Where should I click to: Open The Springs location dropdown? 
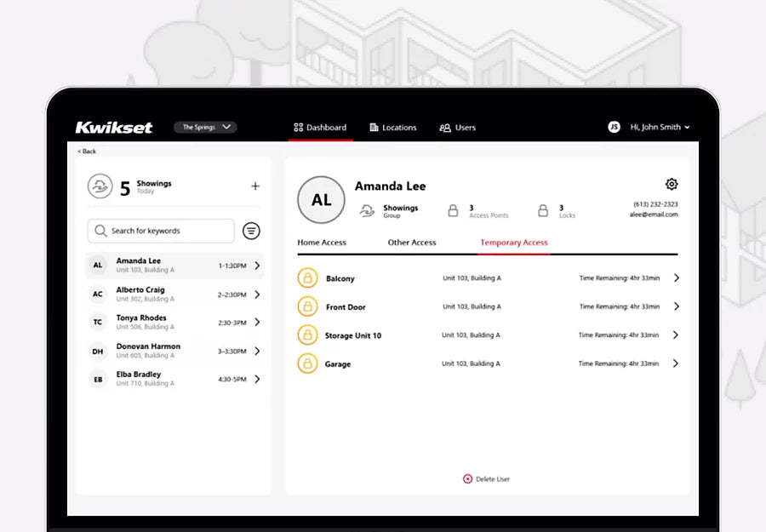[x=204, y=126]
